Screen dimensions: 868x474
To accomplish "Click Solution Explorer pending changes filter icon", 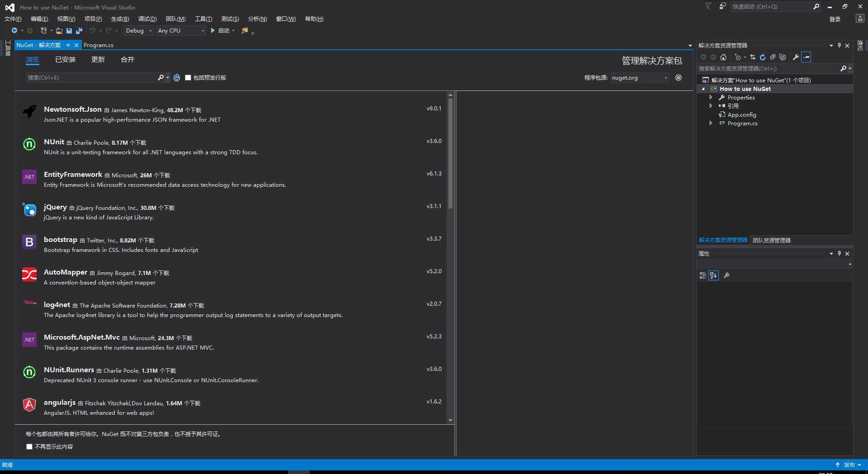I will pos(738,57).
